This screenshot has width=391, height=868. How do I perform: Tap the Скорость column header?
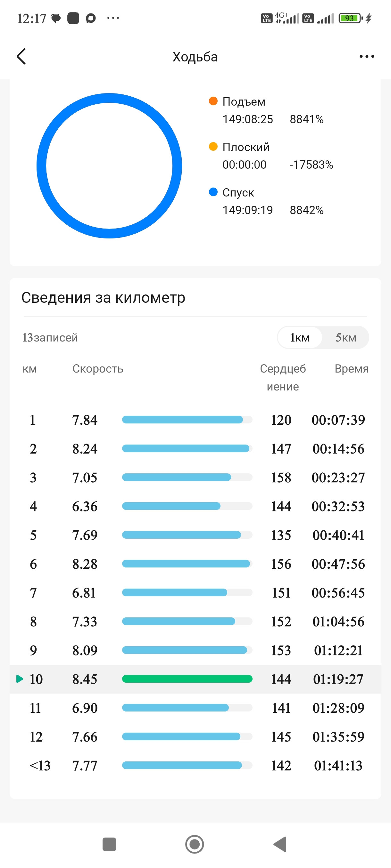[98, 369]
